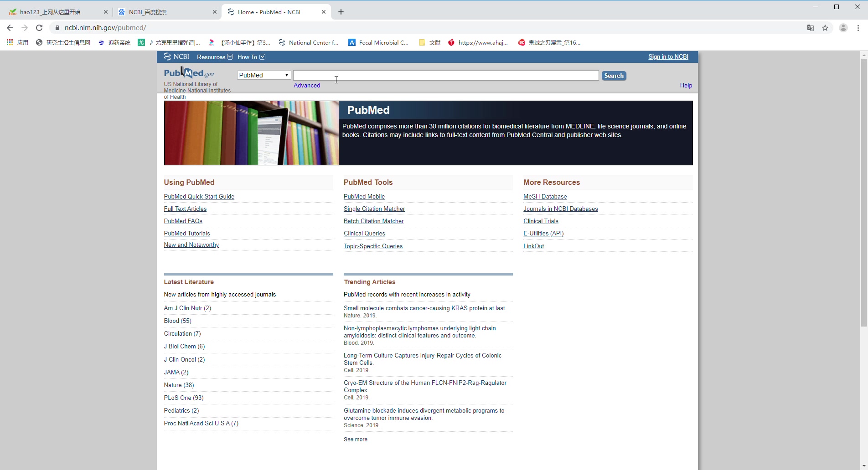This screenshot has height=470, width=868.
Task: Go back using browser back arrow
Action: 10,28
